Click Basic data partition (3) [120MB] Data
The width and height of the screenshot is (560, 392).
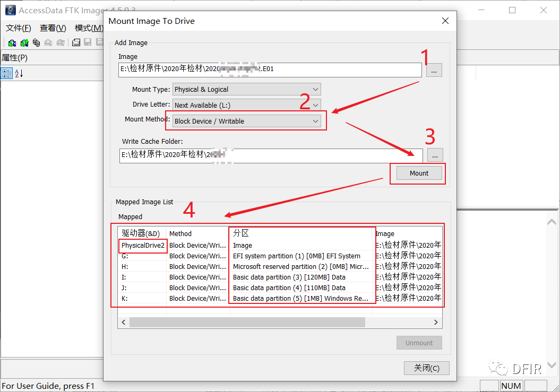pyautogui.click(x=289, y=277)
